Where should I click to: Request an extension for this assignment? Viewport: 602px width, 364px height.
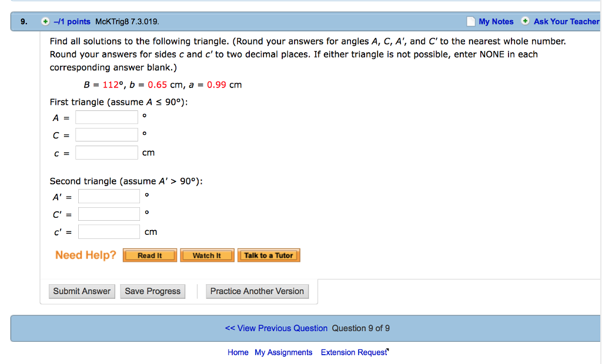tap(353, 352)
